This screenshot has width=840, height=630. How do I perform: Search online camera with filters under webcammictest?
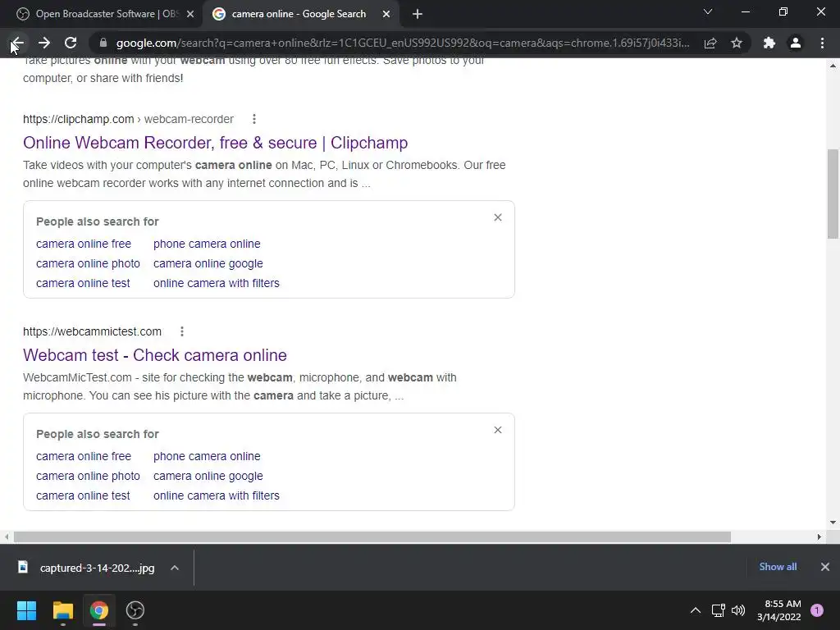[217, 496]
